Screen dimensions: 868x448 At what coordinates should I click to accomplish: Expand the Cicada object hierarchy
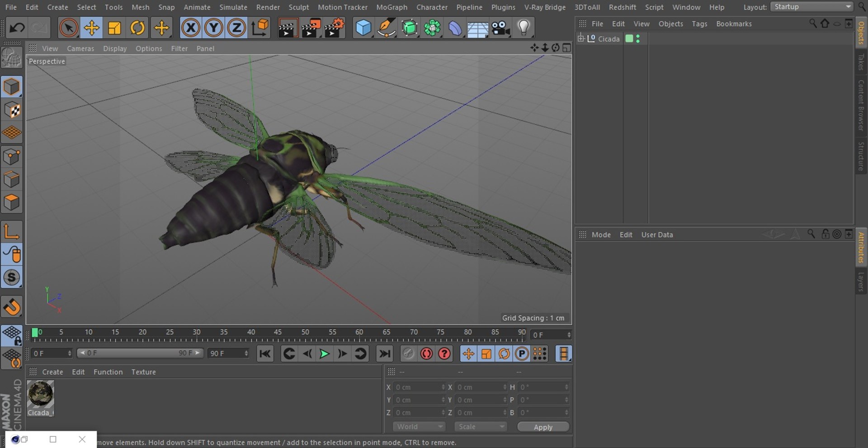coord(581,38)
